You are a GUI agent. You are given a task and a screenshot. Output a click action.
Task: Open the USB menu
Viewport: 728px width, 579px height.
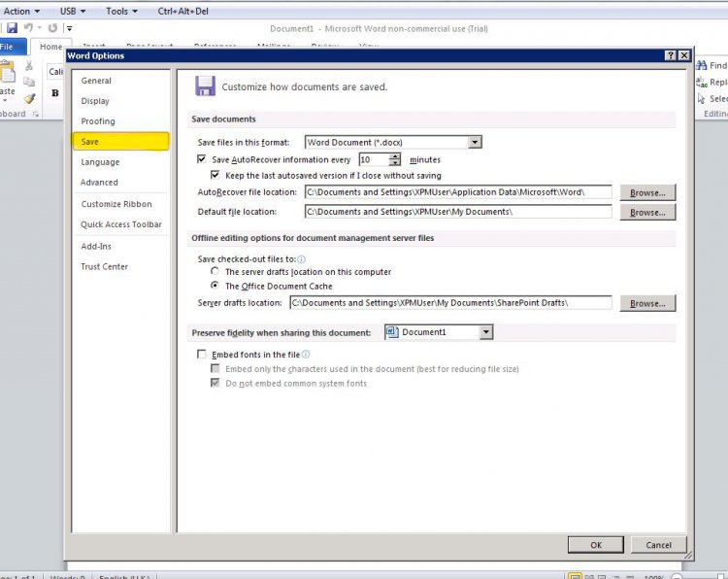(x=73, y=11)
